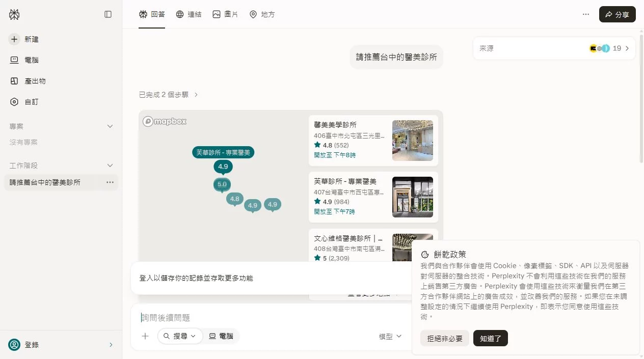
Task: Click the 文心維格醫美診所 thumbnail photo
Action: coord(412,247)
